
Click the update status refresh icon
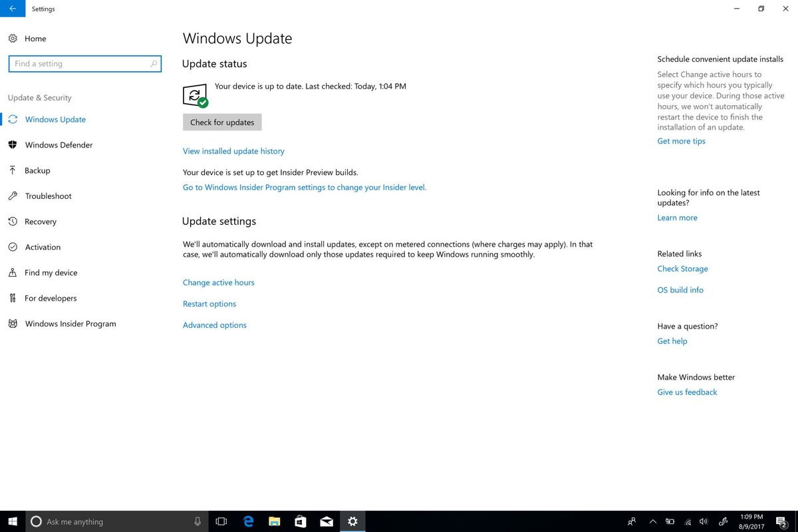[195, 94]
